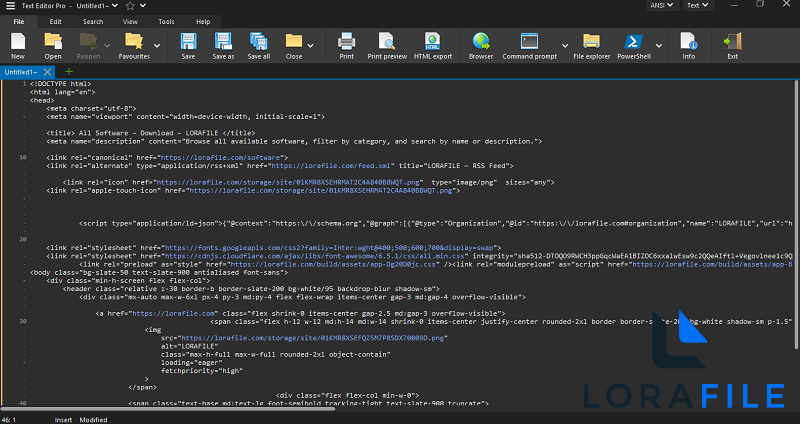Click the vertical scrollbar thumb
Screen dimensions: 800x424
(796, 214)
